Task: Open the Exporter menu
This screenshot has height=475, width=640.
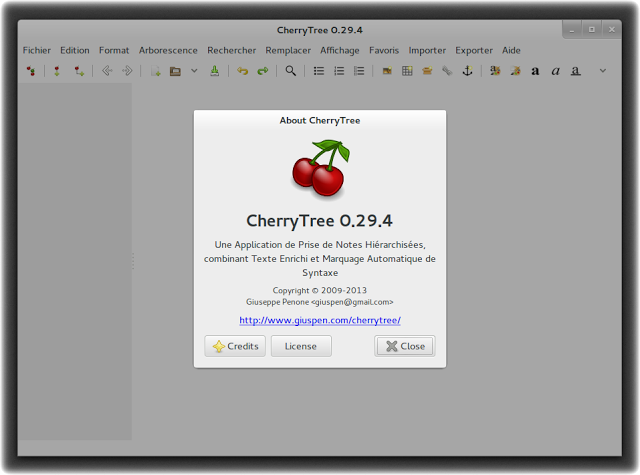Action: point(474,50)
